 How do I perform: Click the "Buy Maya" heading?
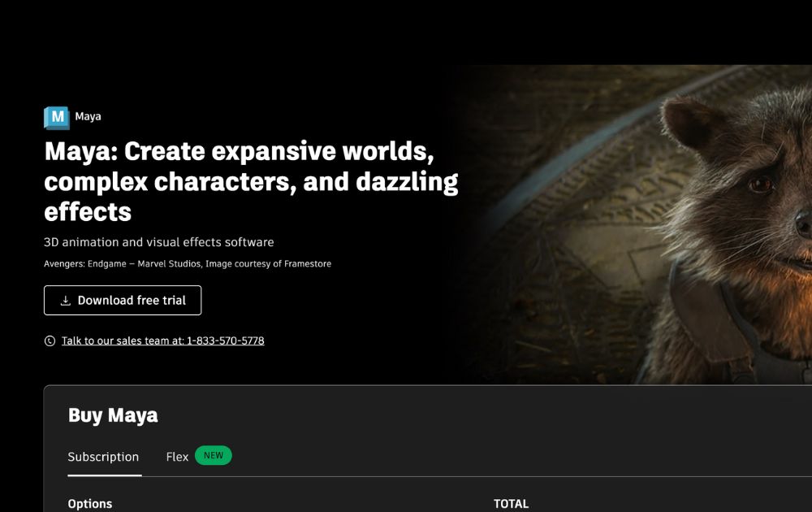[x=113, y=415]
